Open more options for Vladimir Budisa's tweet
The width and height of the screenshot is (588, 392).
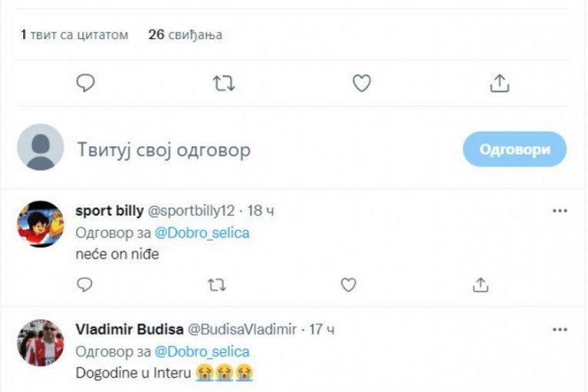(x=560, y=330)
